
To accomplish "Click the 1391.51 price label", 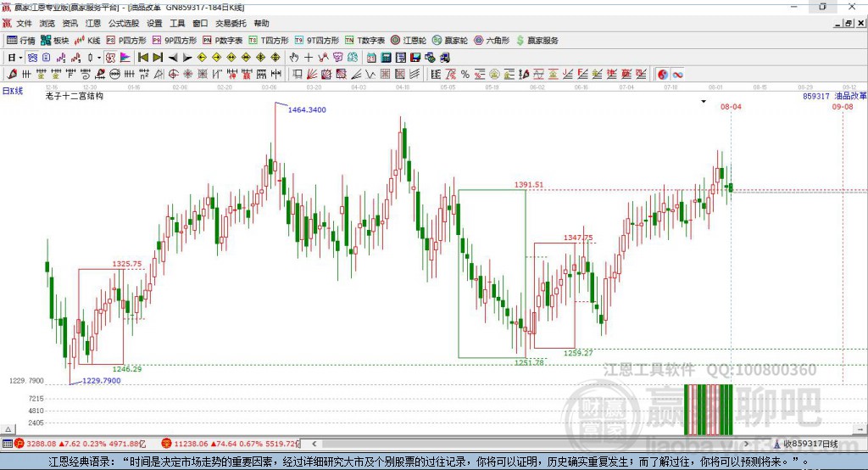I will (x=529, y=185).
